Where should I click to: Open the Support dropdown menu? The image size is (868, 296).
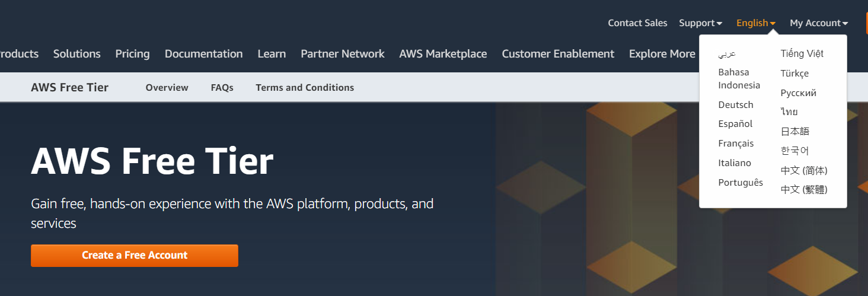tap(701, 23)
